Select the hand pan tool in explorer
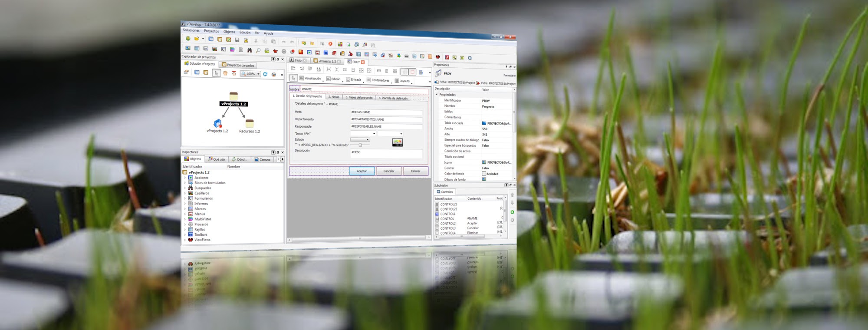The width and height of the screenshot is (868, 330). pyautogui.click(x=225, y=73)
